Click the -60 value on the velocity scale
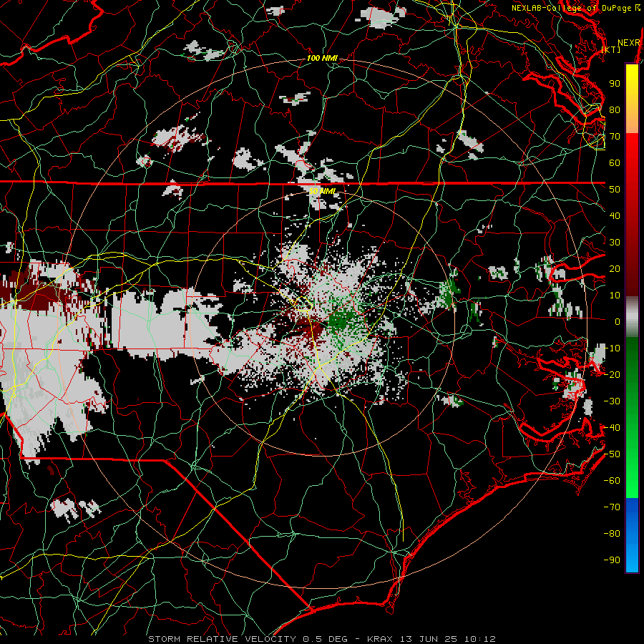Screen dimensions: 644x644 coord(612,481)
